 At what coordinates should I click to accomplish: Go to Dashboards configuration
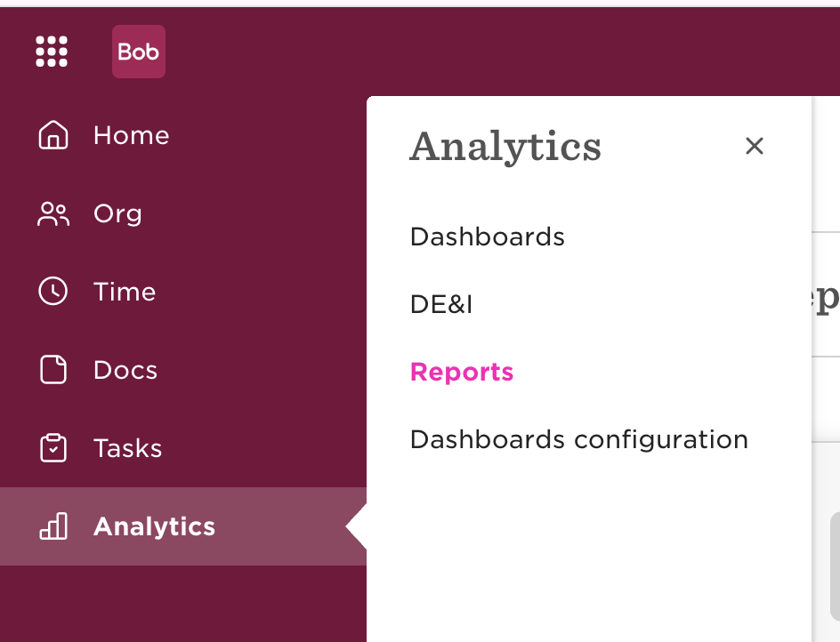[578, 439]
